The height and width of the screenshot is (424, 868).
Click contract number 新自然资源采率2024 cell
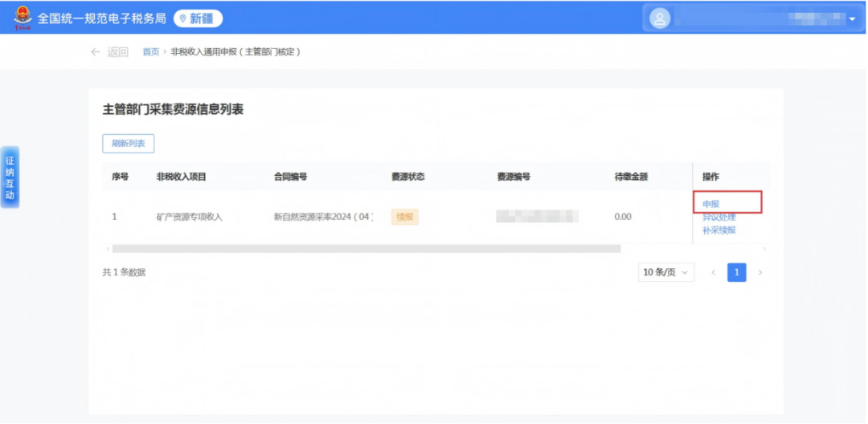coord(323,218)
